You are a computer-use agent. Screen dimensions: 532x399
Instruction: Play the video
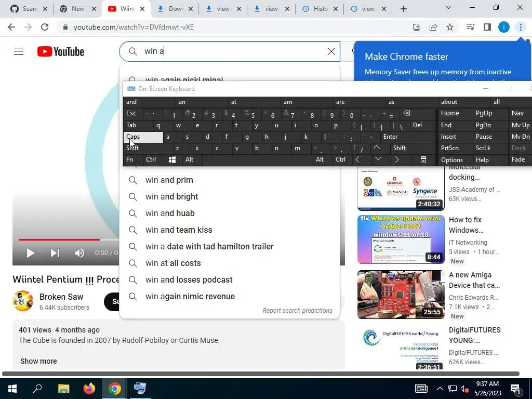tap(31, 253)
